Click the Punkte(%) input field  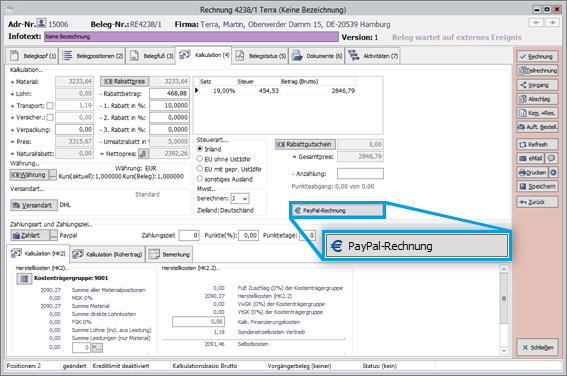249,235
